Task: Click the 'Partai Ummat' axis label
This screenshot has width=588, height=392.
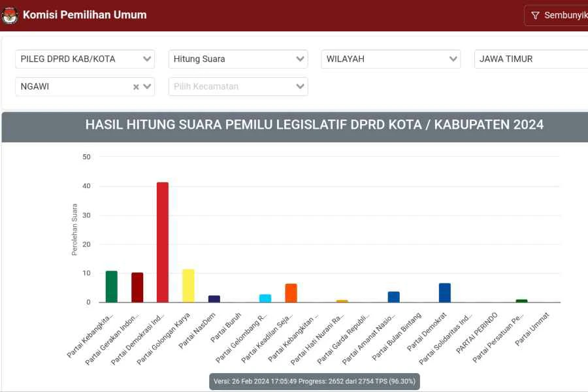Action: pyautogui.click(x=532, y=329)
